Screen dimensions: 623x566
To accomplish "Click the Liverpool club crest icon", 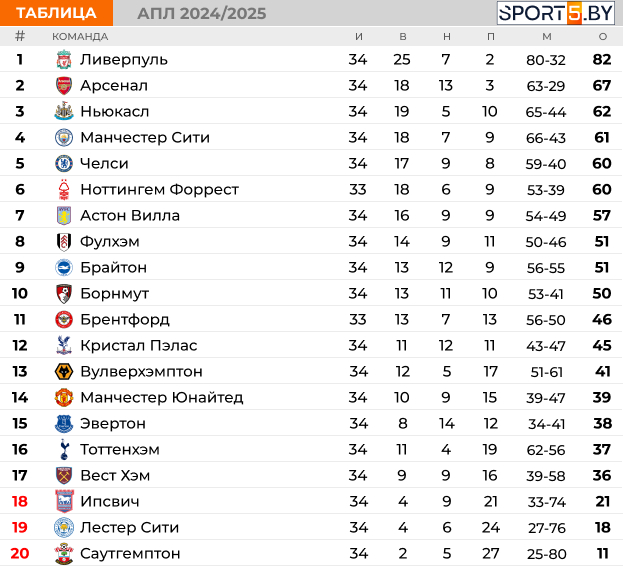I will click(64, 60).
